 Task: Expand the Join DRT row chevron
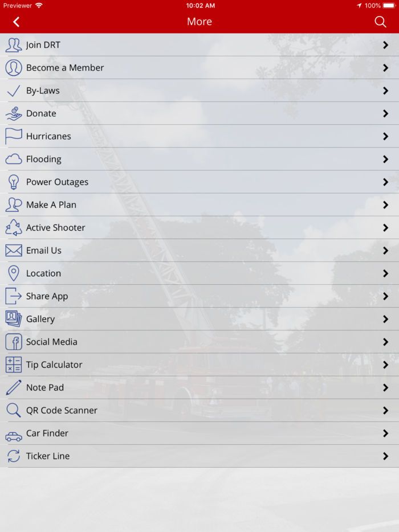386,45
